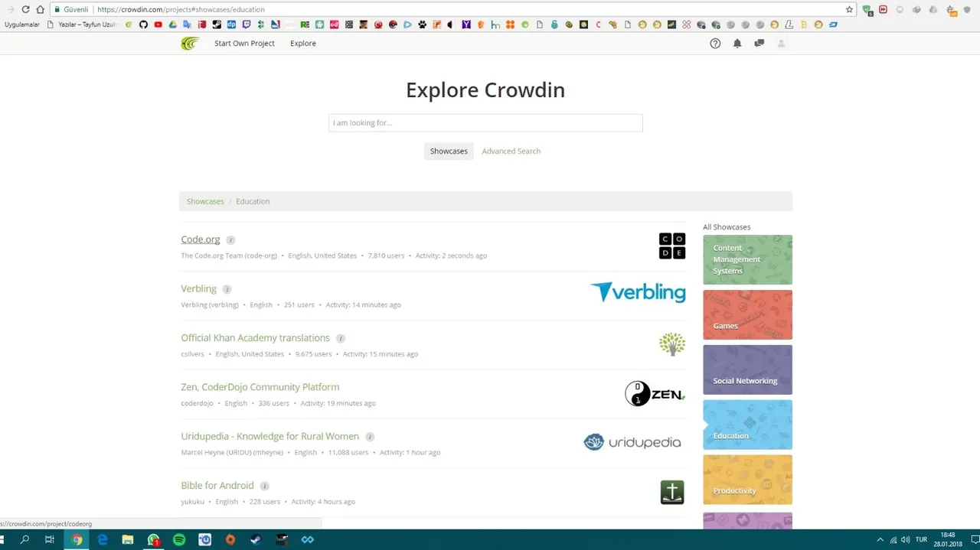The image size is (980, 550).
Task: Click the Khan Academy tree logo
Action: pyautogui.click(x=672, y=344)
